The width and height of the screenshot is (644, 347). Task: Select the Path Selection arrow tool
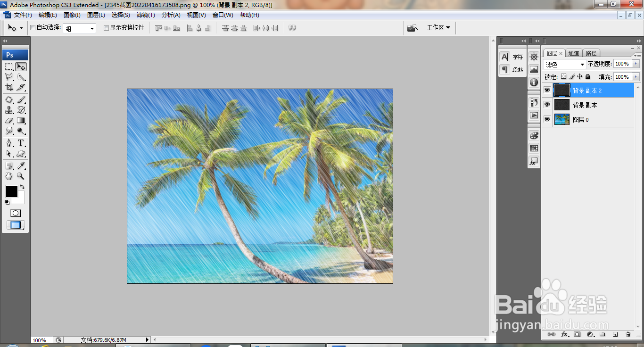point(9,153)
